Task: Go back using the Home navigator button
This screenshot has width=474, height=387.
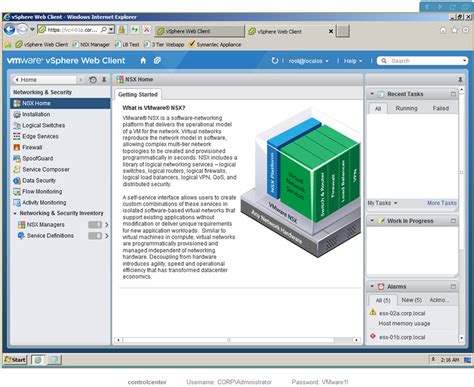Action: point(45,80)
